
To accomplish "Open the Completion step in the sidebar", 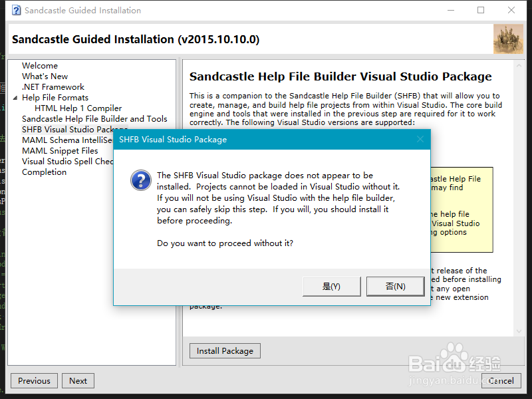I will tap(44, 172).
